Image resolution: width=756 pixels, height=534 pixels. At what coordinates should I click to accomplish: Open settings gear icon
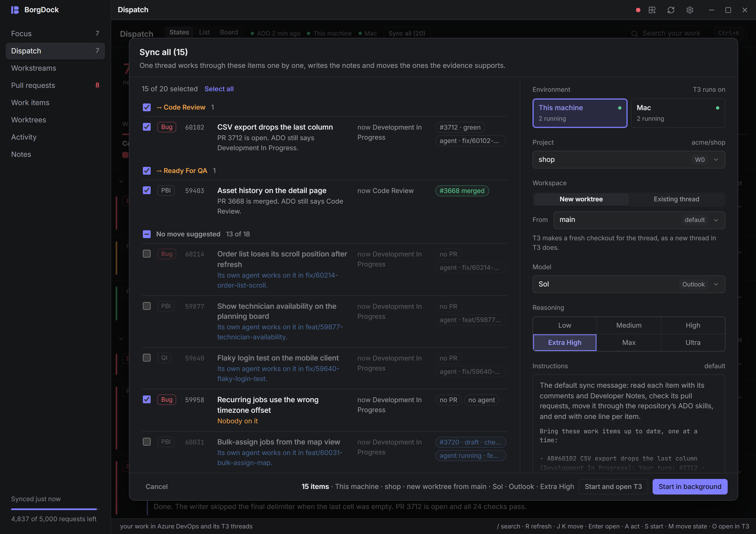tap(690, 10)
